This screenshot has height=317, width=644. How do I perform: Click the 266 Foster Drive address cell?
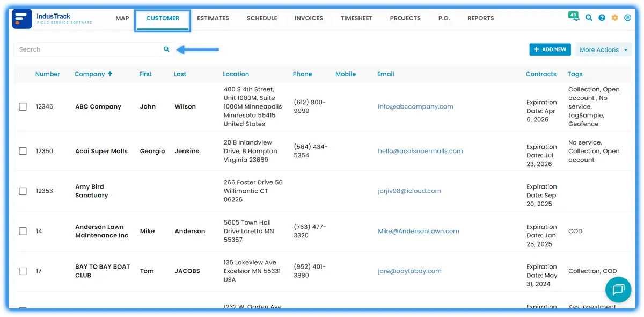253,191
